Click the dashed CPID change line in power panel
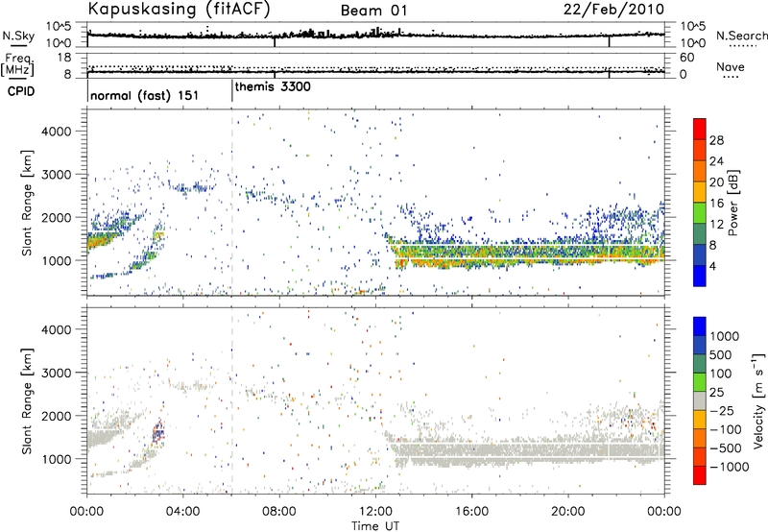Image resolution: width=768 pixels, height=532 pixels. (232, 202)
